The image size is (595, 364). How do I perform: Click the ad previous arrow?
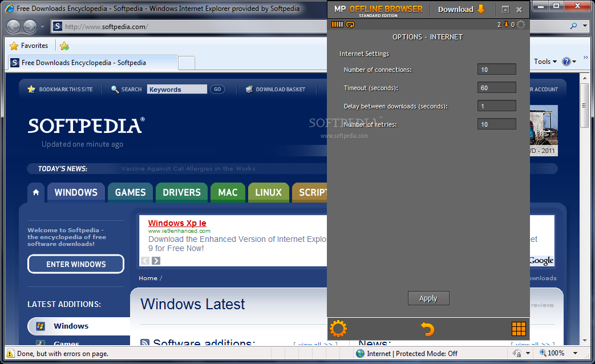pyautogui.click(x=145, y=261)
